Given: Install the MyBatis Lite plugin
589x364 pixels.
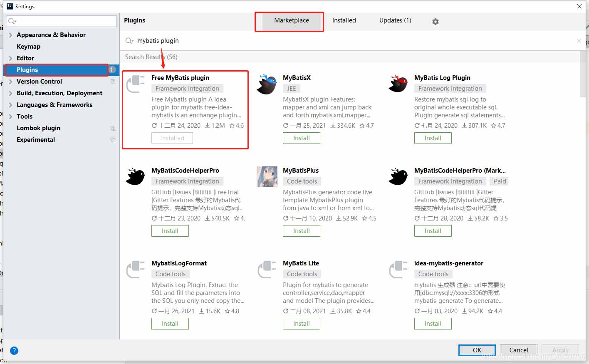Looking at the screenshot, I should click(302, 324).
